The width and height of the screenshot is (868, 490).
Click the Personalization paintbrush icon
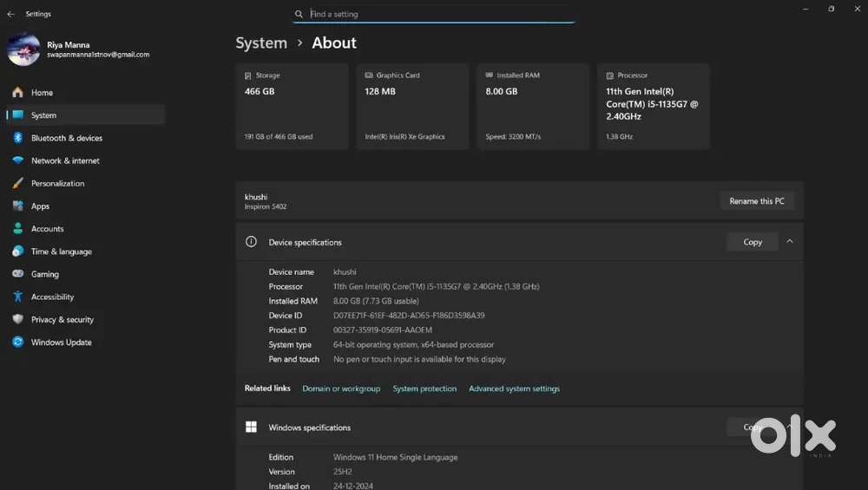[17, 183]
